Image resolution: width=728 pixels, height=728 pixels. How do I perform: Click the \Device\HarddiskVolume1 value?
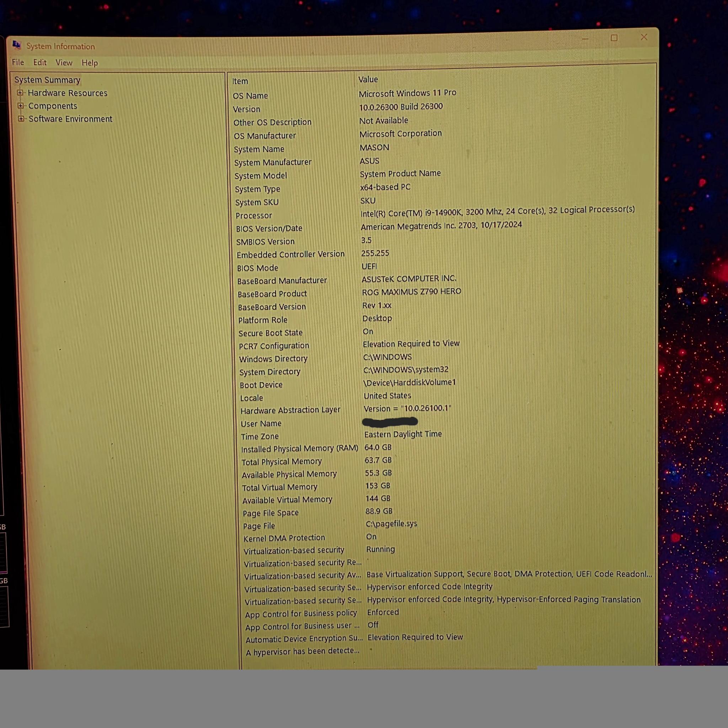409,382
